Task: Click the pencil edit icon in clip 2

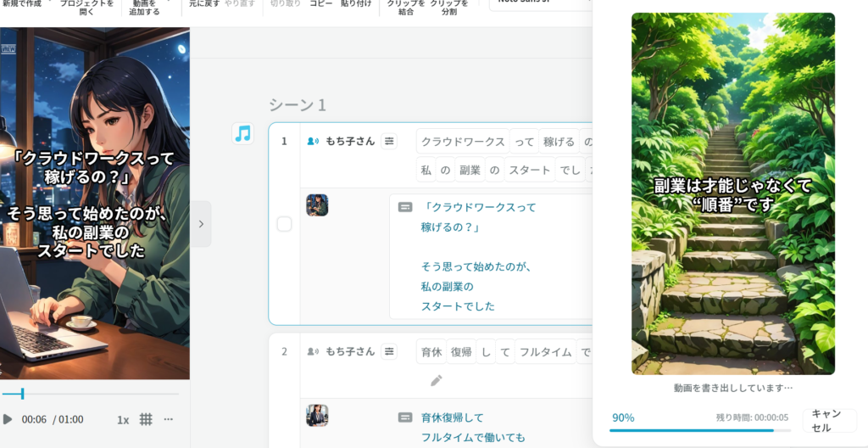Action: 436,380
